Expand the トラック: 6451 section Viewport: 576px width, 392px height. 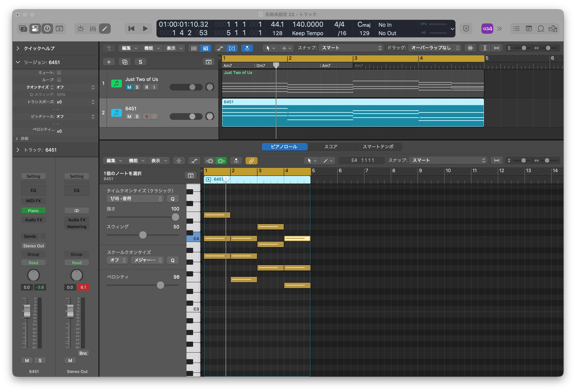[x=18, y=150]
